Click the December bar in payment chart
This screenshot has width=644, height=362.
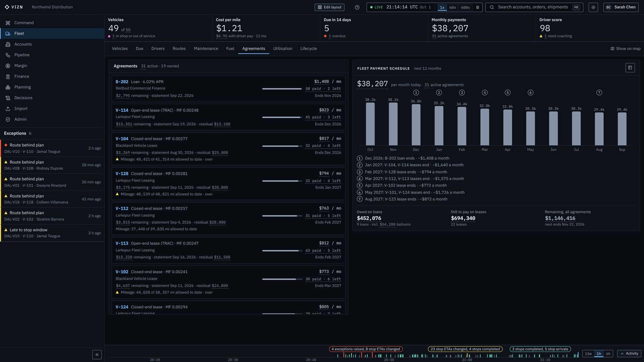coord(416,125)
